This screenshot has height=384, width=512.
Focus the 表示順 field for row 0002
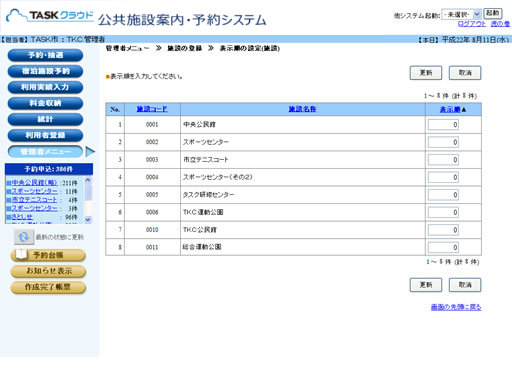(x=443, y=142)
